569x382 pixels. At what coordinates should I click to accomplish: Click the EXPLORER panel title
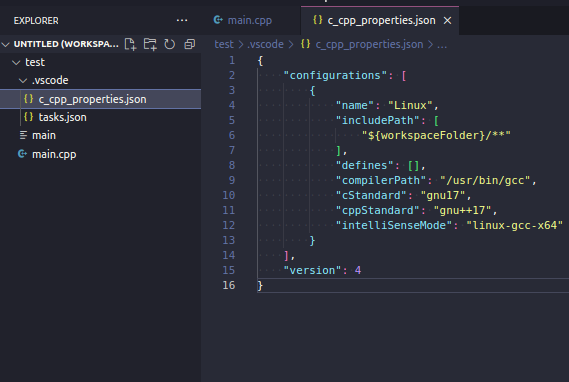(36, 21)
